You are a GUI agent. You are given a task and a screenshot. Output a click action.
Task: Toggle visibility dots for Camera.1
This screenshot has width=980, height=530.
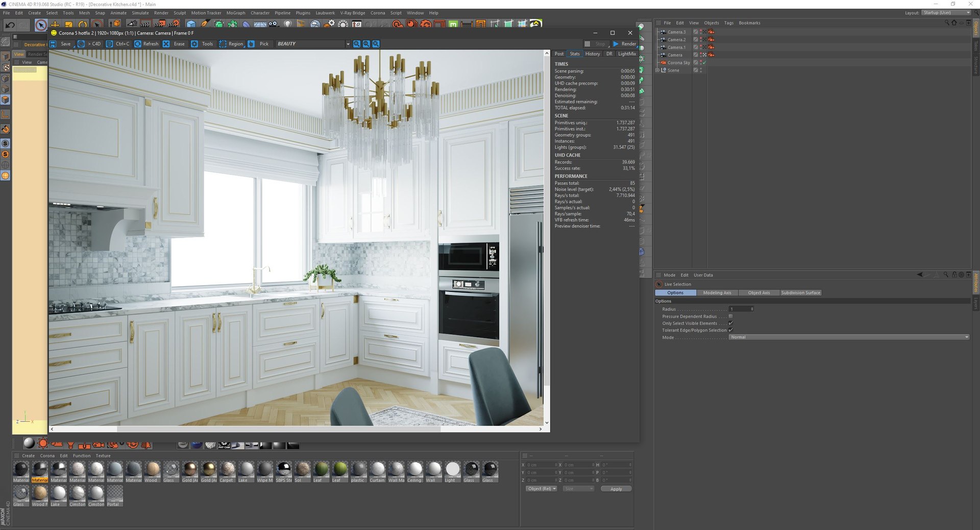point(701,47)
